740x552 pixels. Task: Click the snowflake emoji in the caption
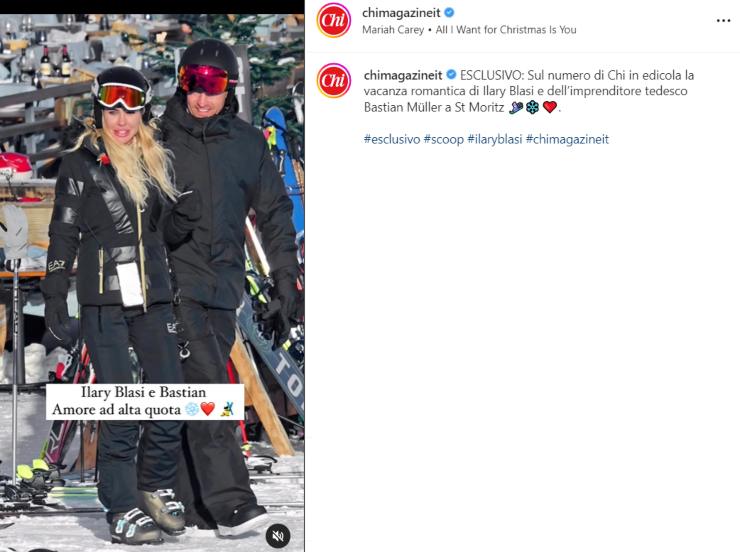pyautogui.click(x=533, y=108)
